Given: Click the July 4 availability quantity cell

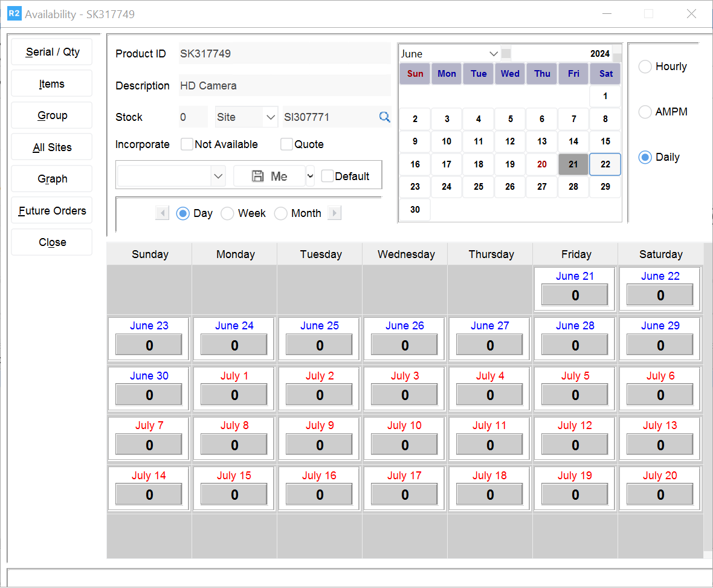Looking at the screenshot, I should tap(490, 395).
